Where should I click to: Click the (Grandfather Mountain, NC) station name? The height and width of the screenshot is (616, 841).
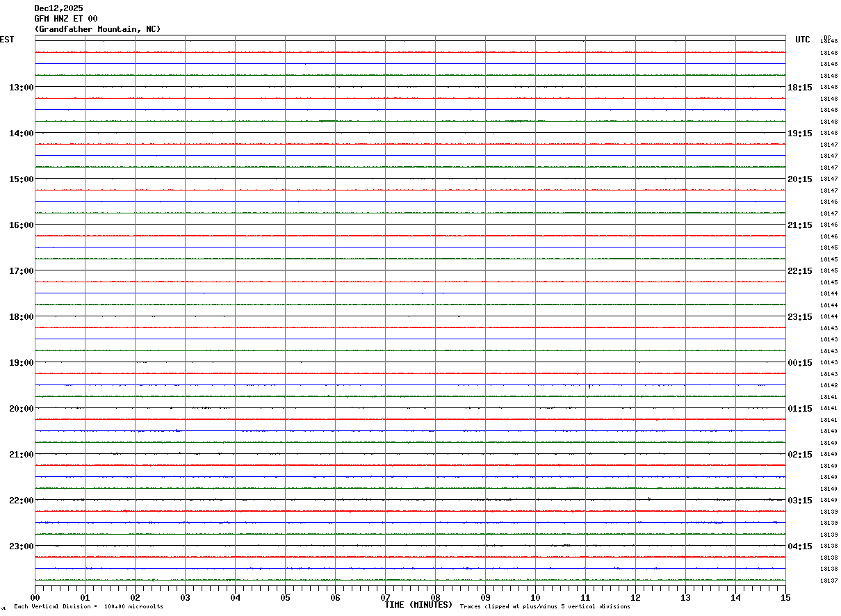click(97, 29)
